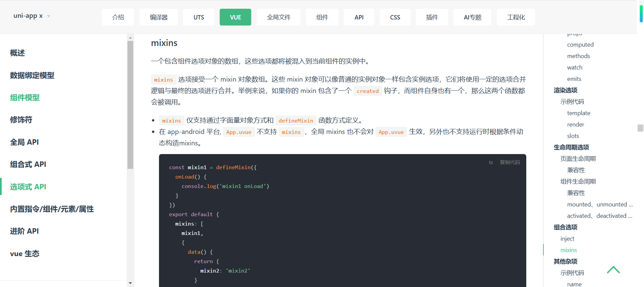Switch to the API tab
This screenshot has width=644, height=287.
click(x=359, y=17)
